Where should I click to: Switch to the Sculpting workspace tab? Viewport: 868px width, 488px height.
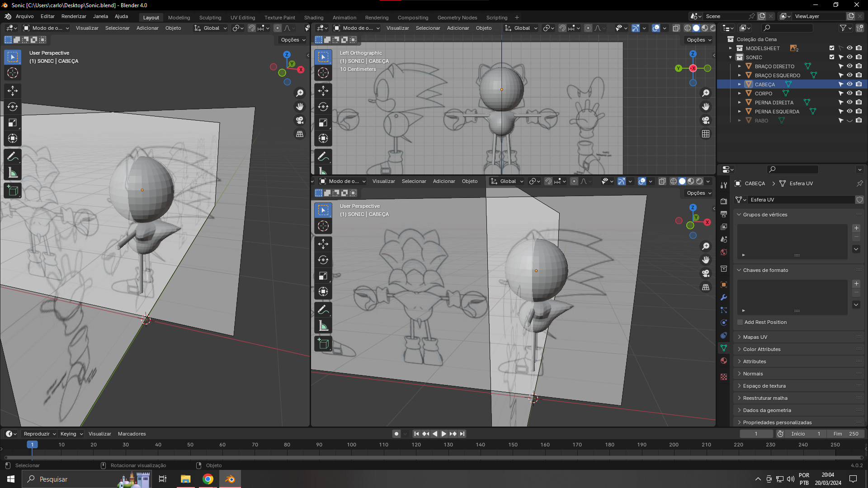pyautogui.click(x=210, y=18)
